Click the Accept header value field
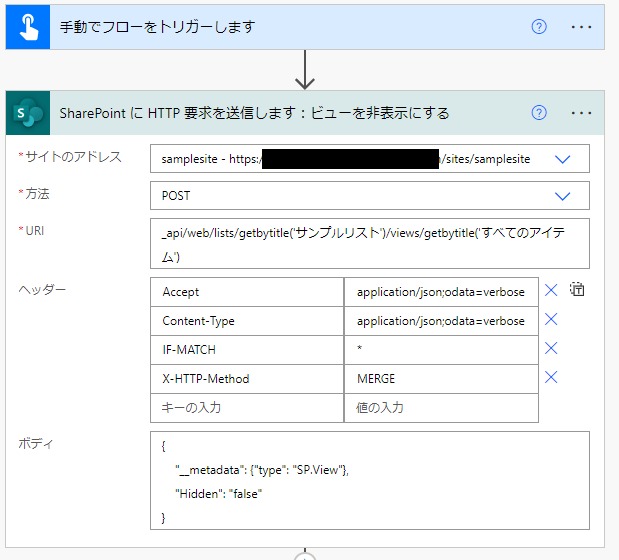Image resolution: width=619 pixels, height=560 pixels. (x=441, y=292)
